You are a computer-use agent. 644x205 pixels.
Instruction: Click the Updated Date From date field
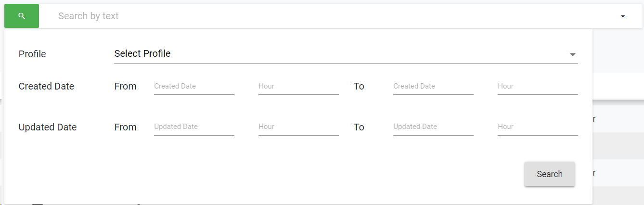(x=194, y=127)
